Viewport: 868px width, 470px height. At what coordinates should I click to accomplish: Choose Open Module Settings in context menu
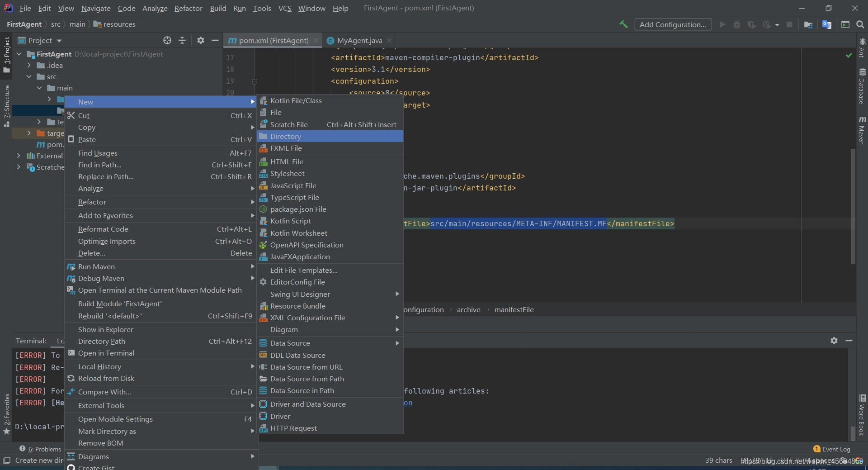pos(161,419)
